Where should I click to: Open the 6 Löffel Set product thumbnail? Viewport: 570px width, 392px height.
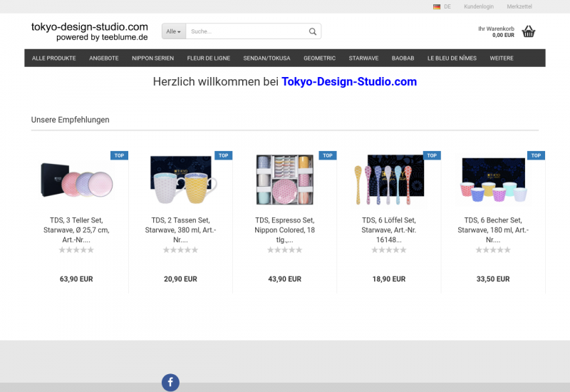pyautogui.click(x=388, y=181)
